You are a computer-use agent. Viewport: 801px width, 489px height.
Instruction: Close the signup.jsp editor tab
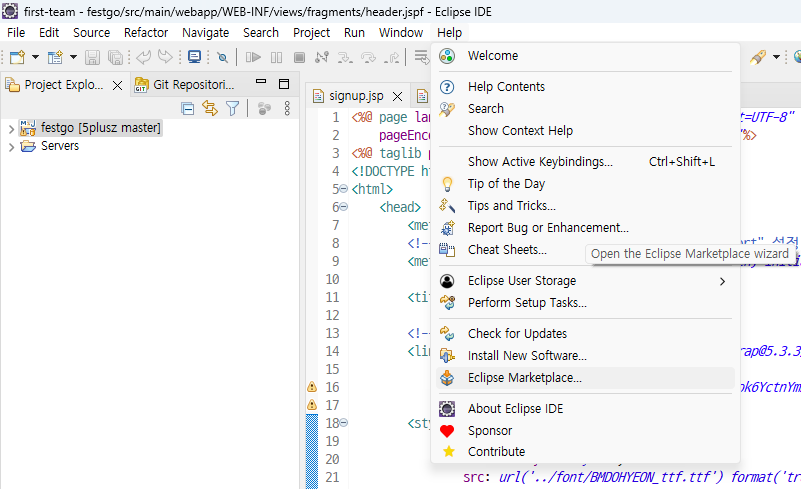(397, 96)
